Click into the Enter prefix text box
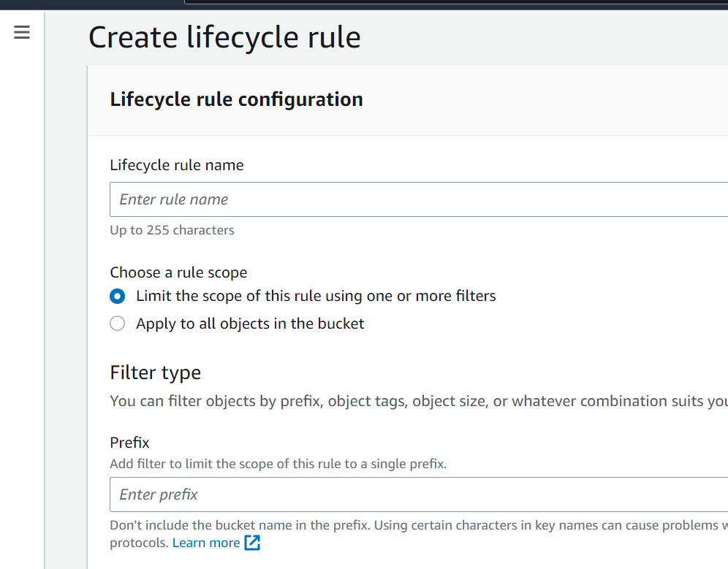Image resolution: width=728 pixels, height=569 pixels. click(418, 494)
